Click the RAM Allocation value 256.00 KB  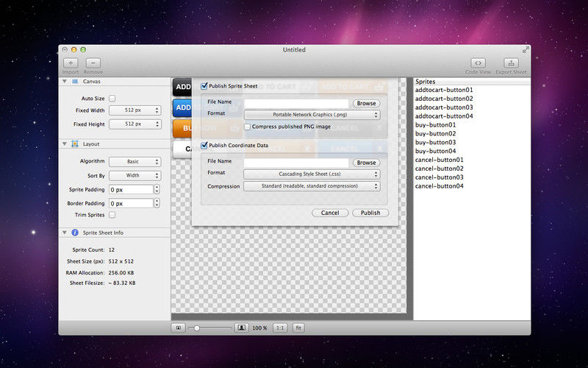click(x=121, y=273)
